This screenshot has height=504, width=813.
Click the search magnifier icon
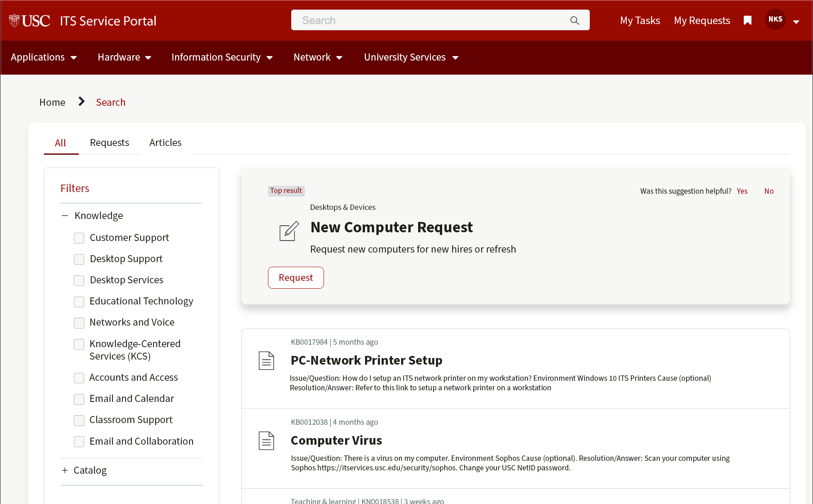point(574,20)
